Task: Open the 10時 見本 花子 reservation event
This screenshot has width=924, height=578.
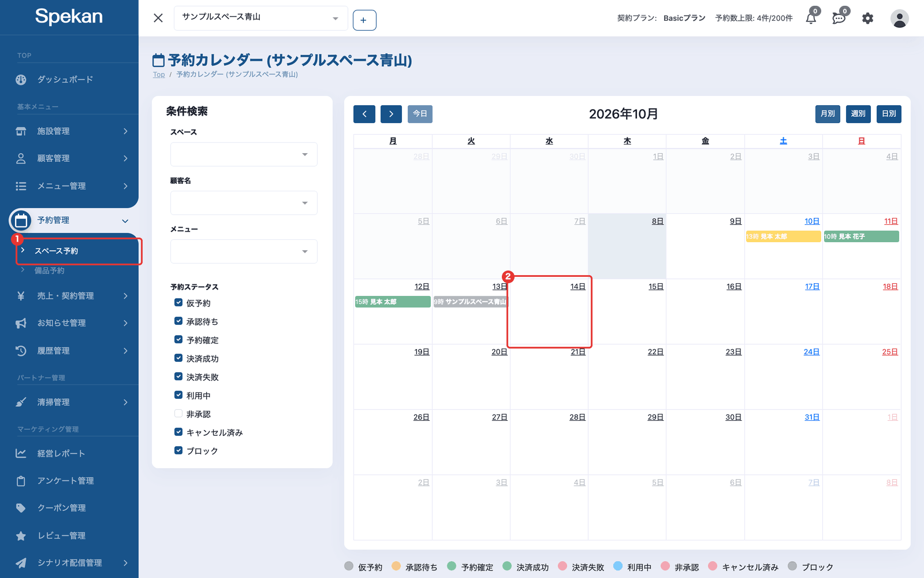Action: point(861,236)
